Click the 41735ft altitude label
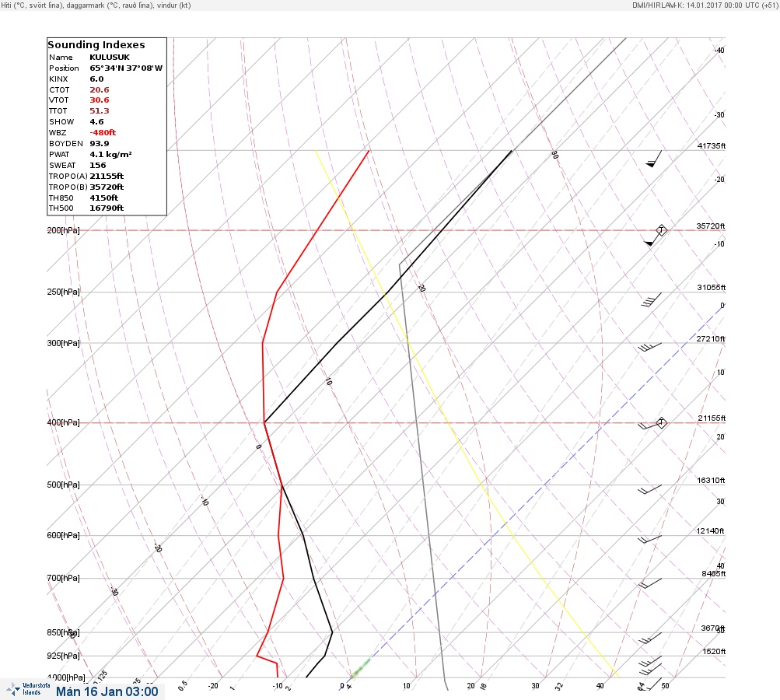This screenshot has height=700, width=780. [x=712, y=146]
